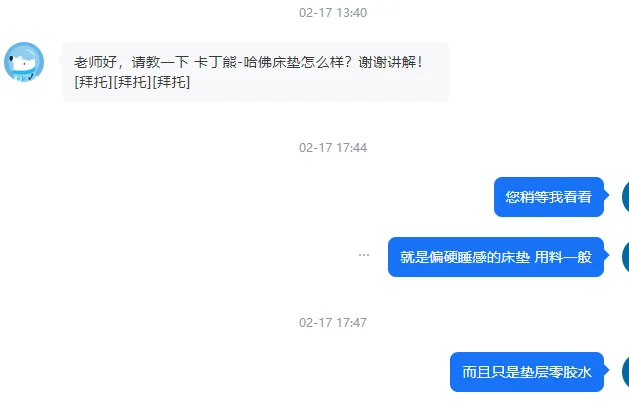This screenshot has height=418, width=629.
Task: Select the customer's gray question bubble
Action: click(x=256, y=72)
